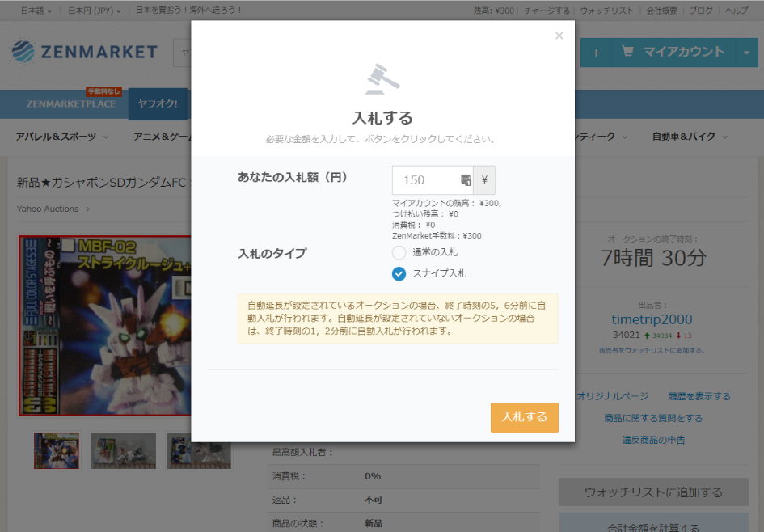Open the ウォッチリスト link in the header
The width and height of the screenshot is (764, 532).
click(606, 11)
